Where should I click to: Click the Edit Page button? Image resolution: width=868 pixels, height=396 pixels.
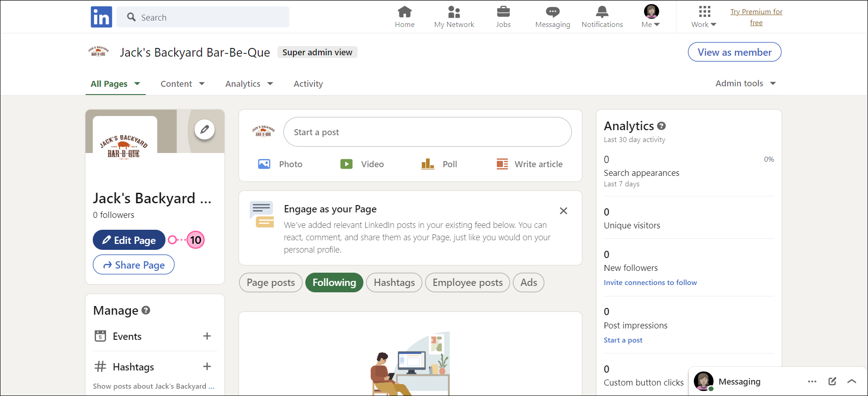click(x=129, y=240)
